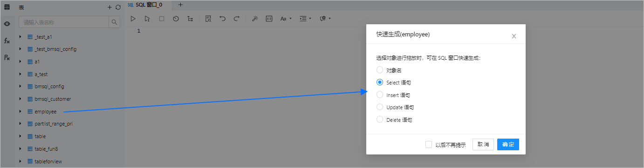Check the 以后不再提示 checkbox
Screen dimensions: 644x168
[428, 145]
